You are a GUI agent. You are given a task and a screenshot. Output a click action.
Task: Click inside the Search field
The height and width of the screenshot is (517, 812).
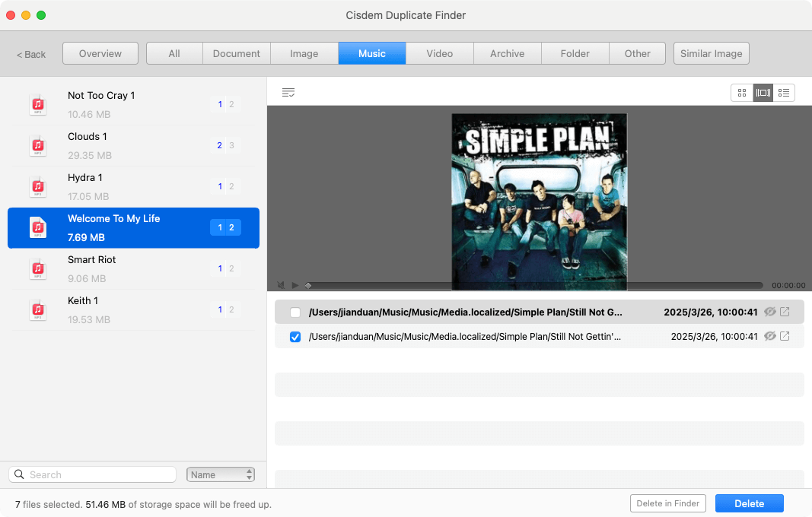91,474
